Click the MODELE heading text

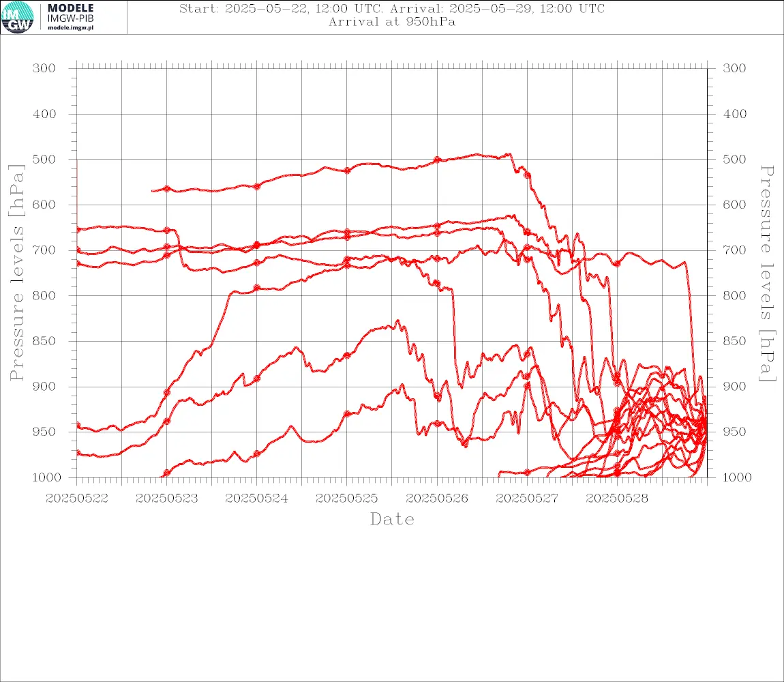point(70,8)
